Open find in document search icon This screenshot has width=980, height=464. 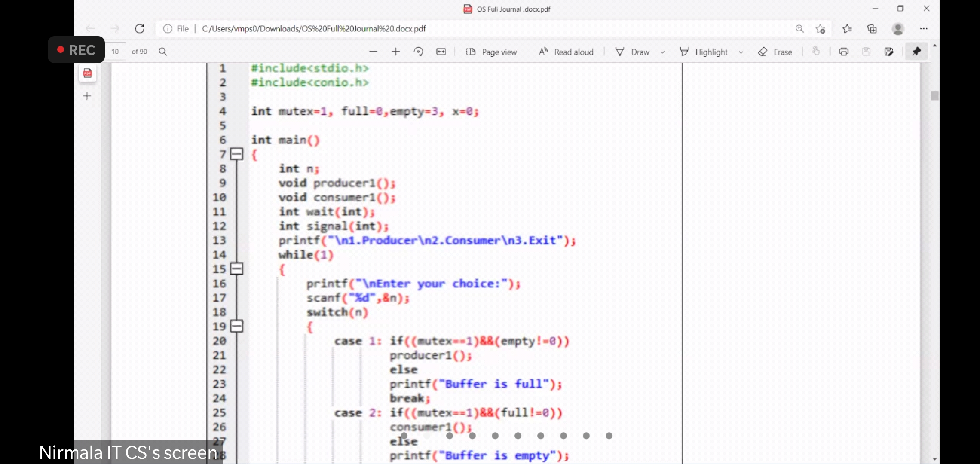[162, 52]
